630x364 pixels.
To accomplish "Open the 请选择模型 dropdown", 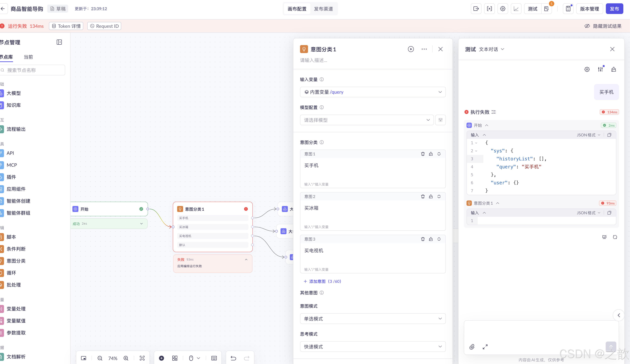I will pyautogui.click(x=366, y=120).
